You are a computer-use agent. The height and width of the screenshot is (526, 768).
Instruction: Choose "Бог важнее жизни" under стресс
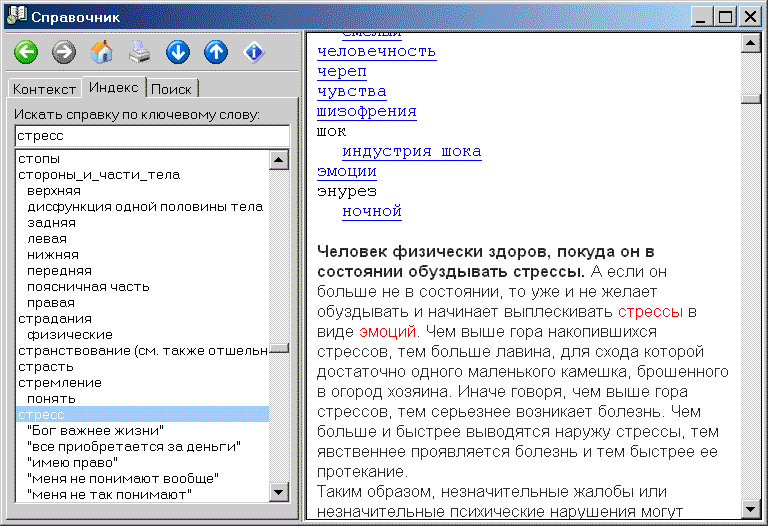point(95,430)
